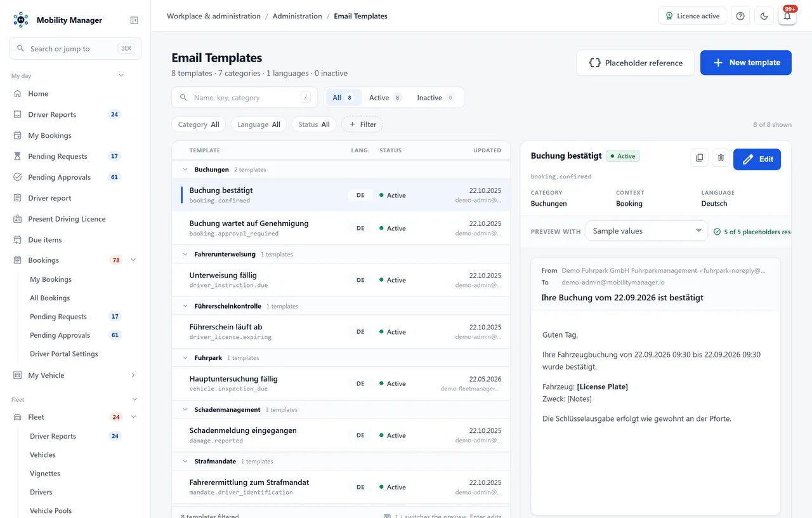Image resolution: width=812 pixels, height=518 pixels.
Task: Click the Due items calendar icon
Action: coord(17,240)
